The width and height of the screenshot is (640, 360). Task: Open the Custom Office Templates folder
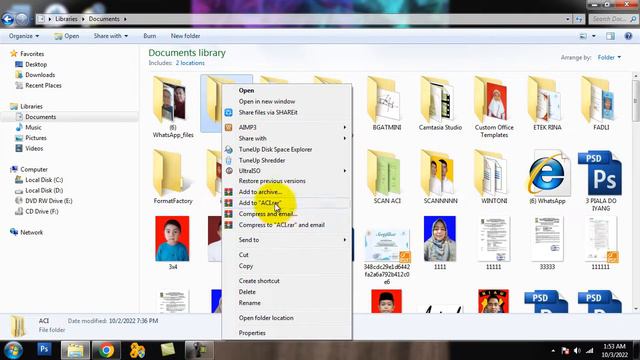494,107
